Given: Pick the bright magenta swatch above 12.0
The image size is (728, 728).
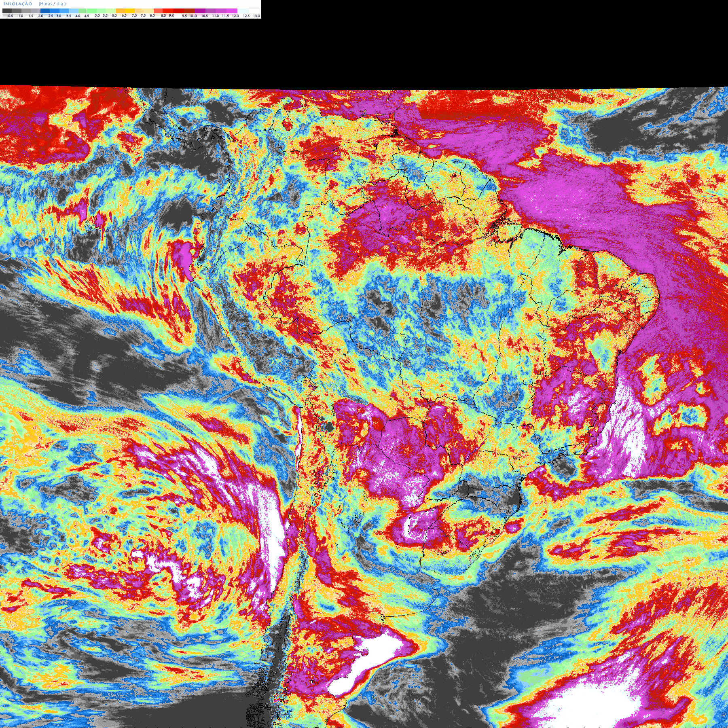Looking at the screenshot, I should pos(232,11).
